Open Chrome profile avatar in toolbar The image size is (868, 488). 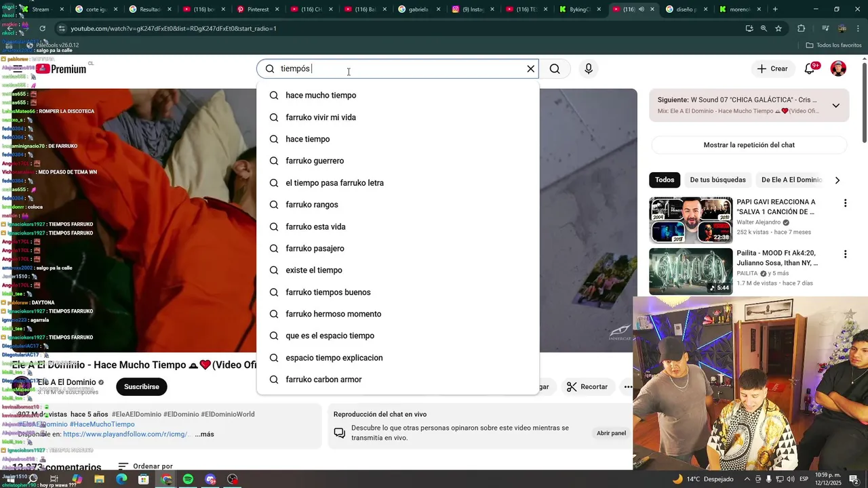pos(842,28)
